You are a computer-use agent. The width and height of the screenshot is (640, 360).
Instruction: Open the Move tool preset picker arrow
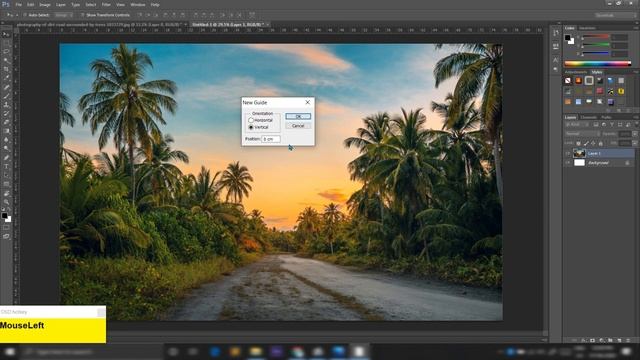17,15
